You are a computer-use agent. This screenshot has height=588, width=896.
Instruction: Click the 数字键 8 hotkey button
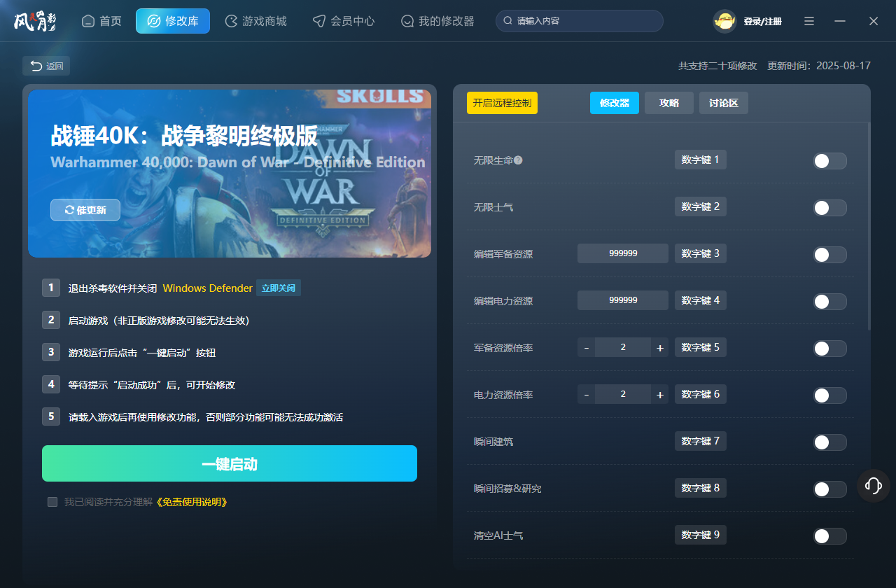tap(701, 488)
